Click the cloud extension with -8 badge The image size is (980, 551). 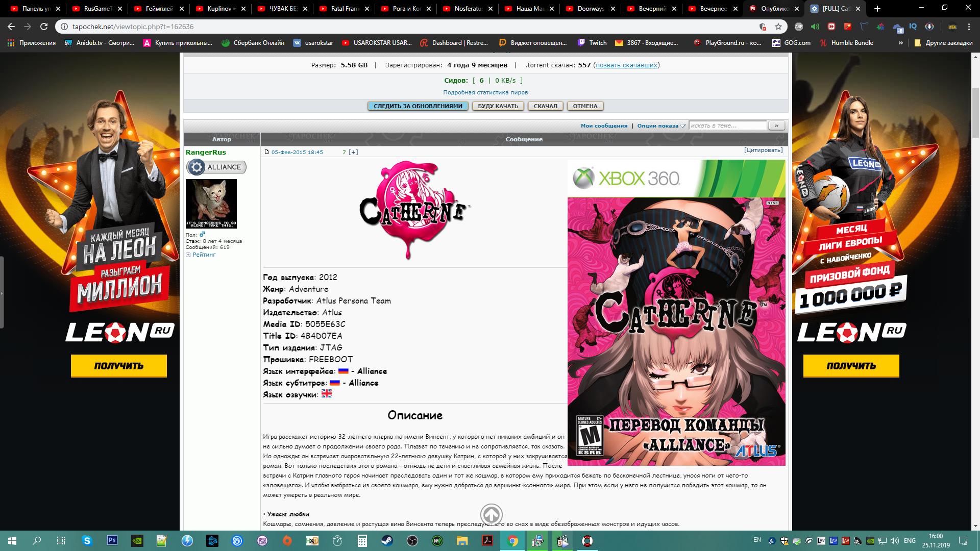tap(897, 27)
